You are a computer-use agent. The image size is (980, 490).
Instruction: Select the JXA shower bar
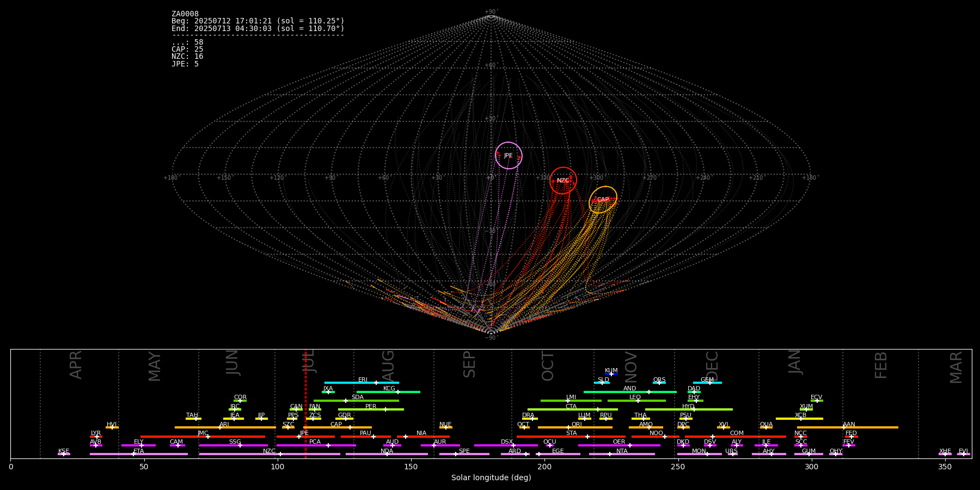click(328, 392)
